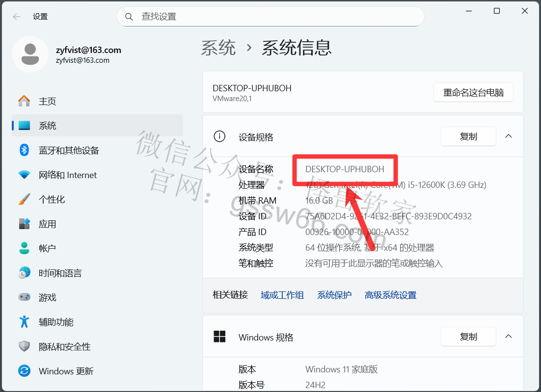This screenshot has height=392, width=541.
Task: Click the Windows 11 家庭版 edition value
Action: (x=342, y=369)
